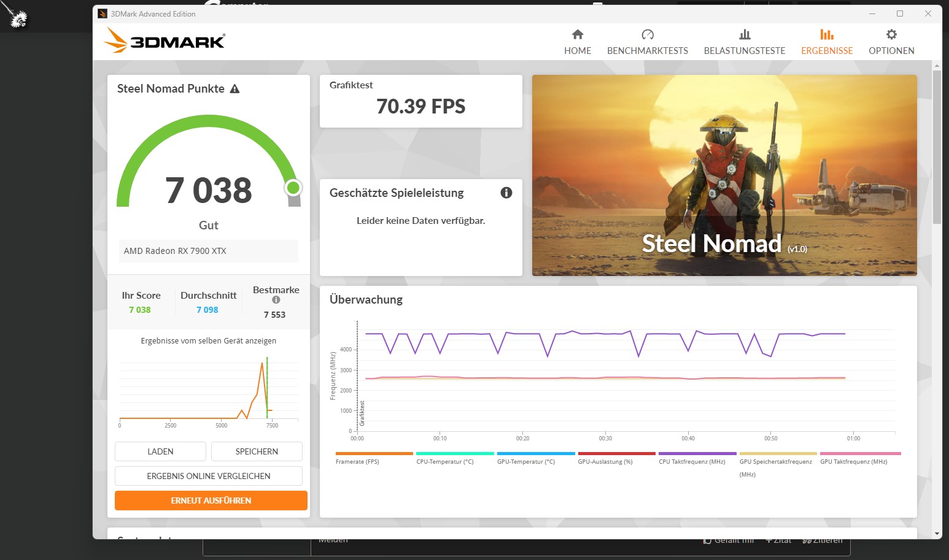Click the green score gauge indicator knob
The image size is (949, 560).
click(293, 188)
